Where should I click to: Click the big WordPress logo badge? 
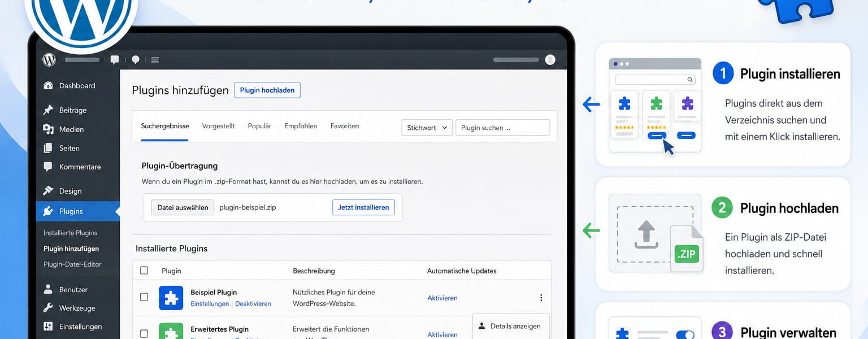coord(82,23)
